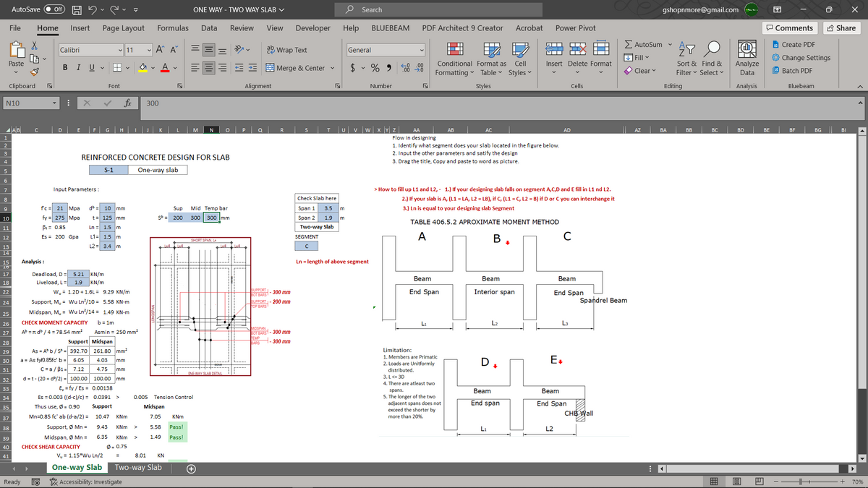Click Cell Styles icon
The image size is (868, 488).
click(519, 48)
